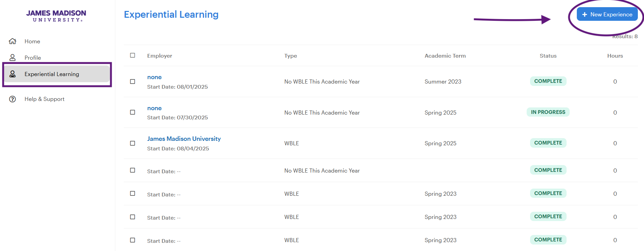The width and height of the screenshot is (644, 251).
Task: Click the Profile person icon
Action: 13,58
